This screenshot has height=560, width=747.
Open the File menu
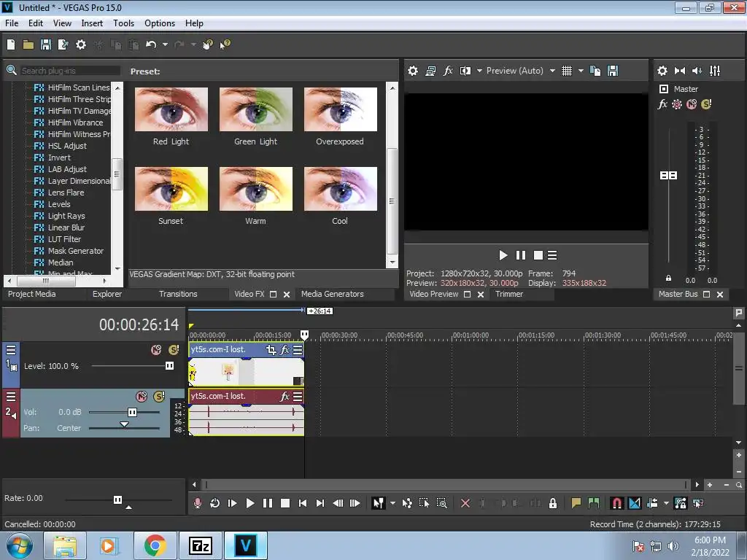click(x=12, y=23)
